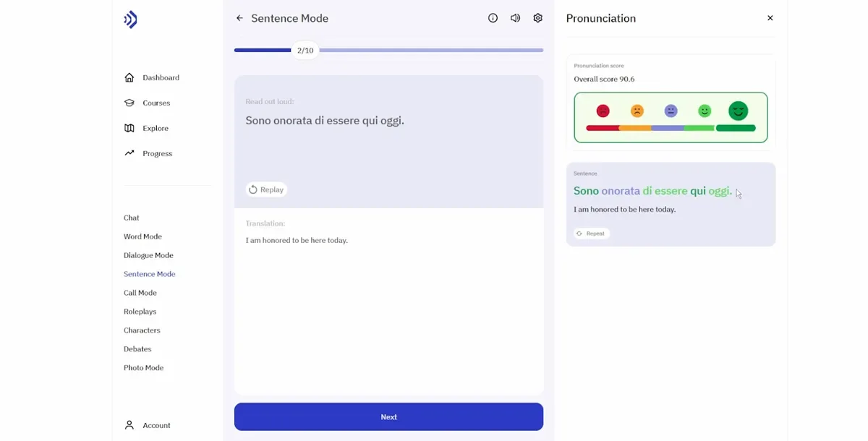The image size is (868, 441).
Task: Click the red sad face icon
Action: [603, 111]
